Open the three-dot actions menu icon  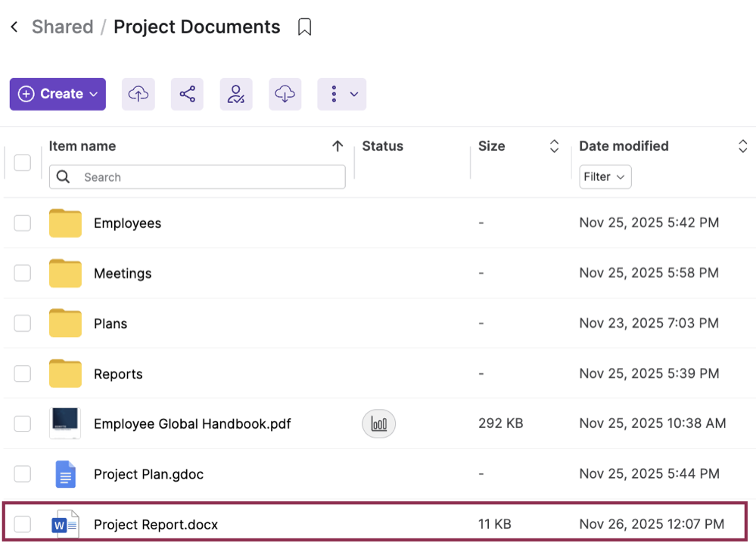tap(334, 93)
